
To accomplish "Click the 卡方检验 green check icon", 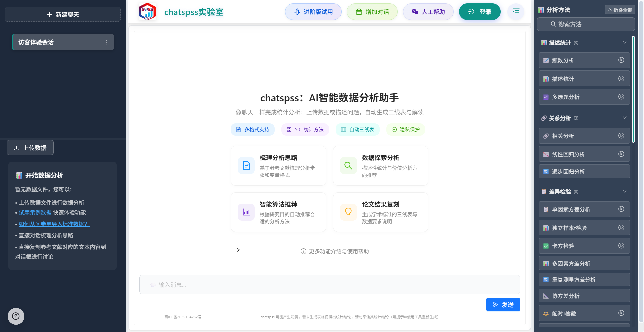I will coord(546,246).
